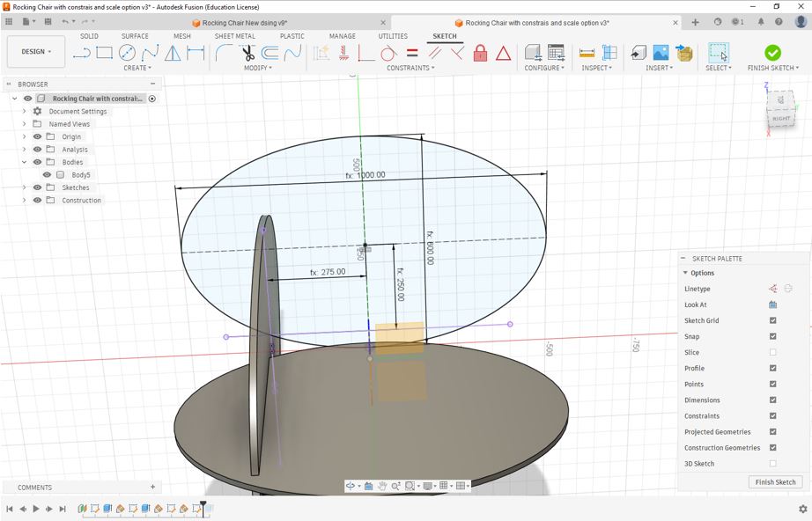Click the Fix/Unfix lock constraint icon

(x=480, y=53)
